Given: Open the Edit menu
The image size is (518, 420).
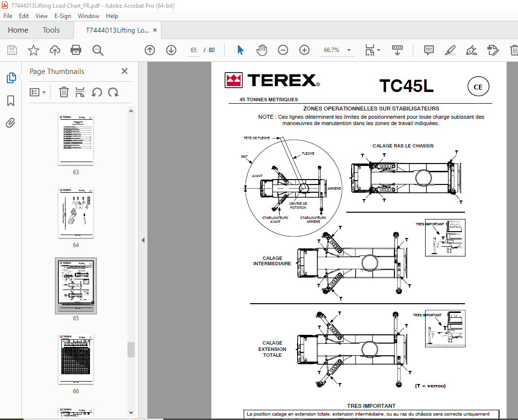Looking at the screenshot, I should tap(23, 16).
